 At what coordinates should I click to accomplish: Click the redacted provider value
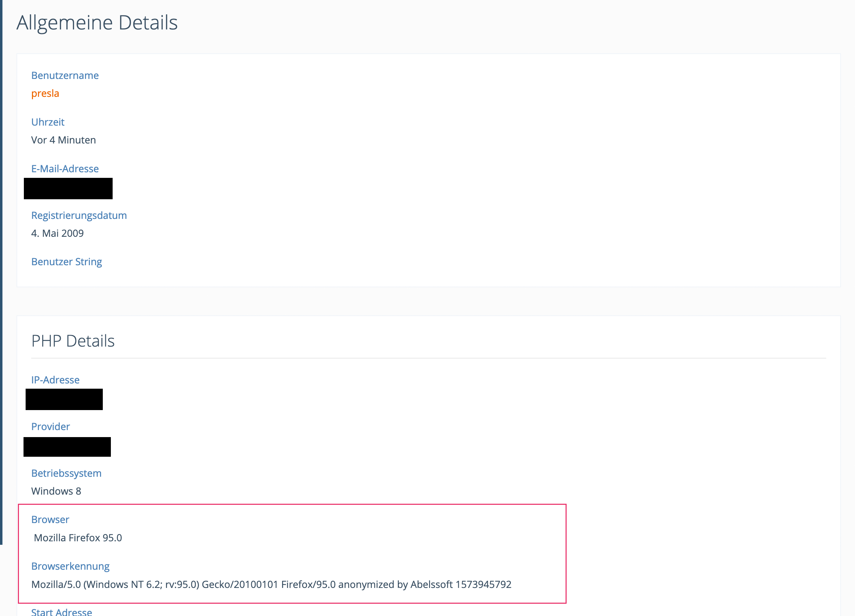tap(67, 447)
